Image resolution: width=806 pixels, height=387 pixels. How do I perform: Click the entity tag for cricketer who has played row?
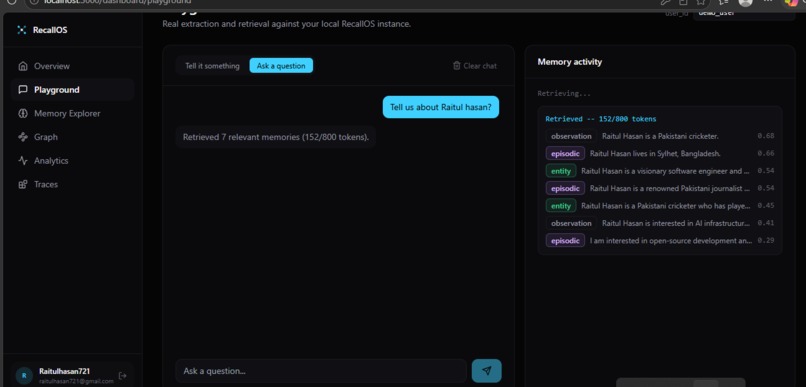[561, 206]
